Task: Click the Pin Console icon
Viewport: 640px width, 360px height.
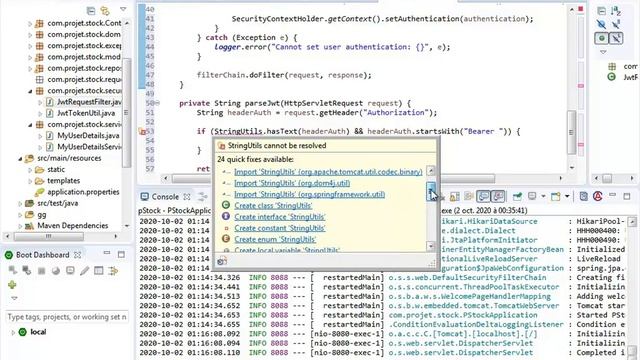Action: click(x=517, y=197)
